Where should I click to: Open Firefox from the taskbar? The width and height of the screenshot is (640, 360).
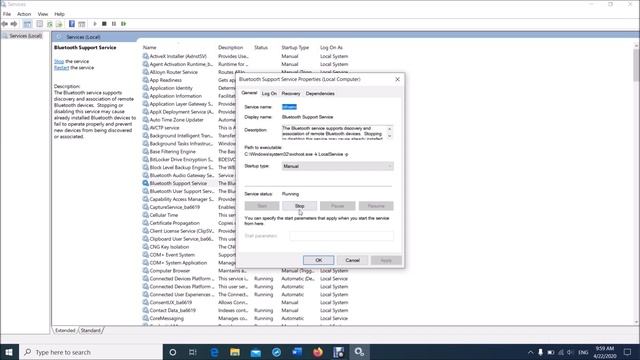[318, 352]
